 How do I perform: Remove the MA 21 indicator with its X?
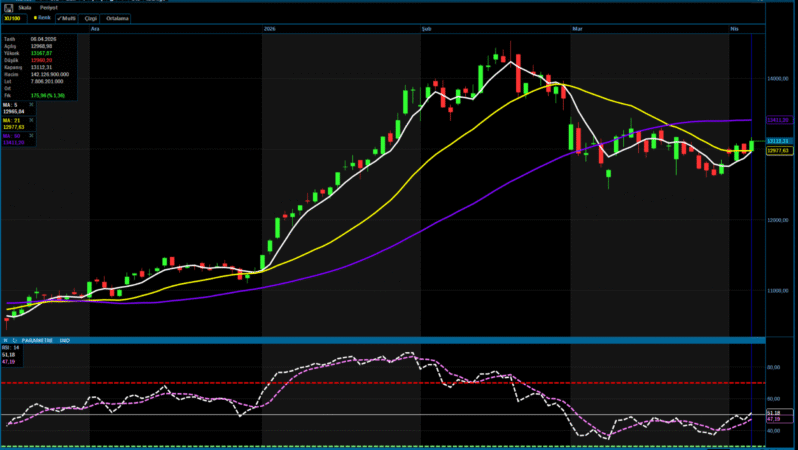click(x=30, y=119)
